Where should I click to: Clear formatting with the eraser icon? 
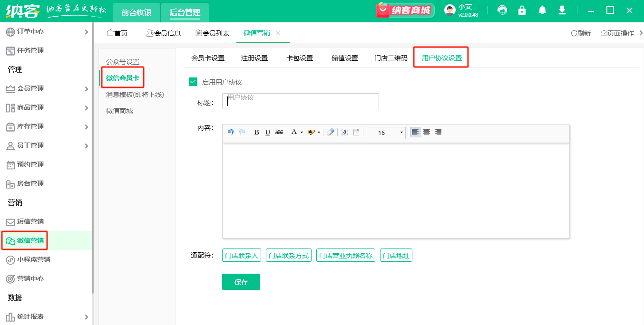coord(331,132)
